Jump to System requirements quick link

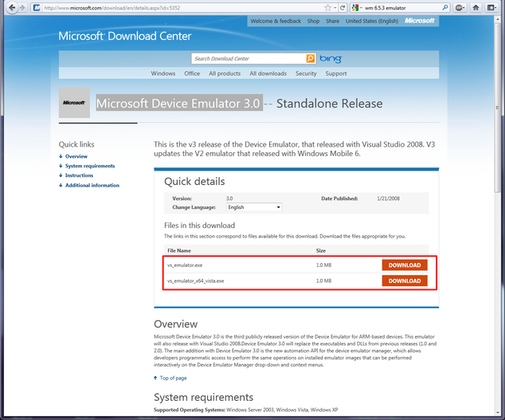point(90,166)
